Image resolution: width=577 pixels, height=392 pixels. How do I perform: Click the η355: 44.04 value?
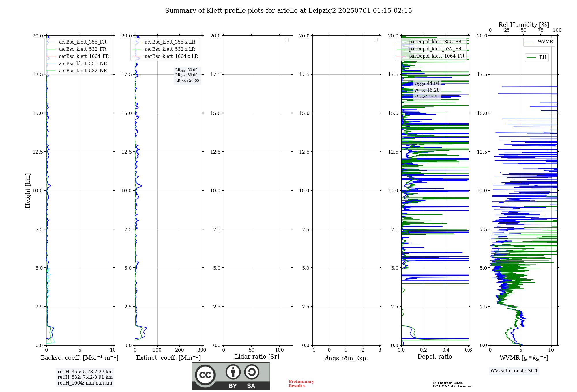(x=427, y=84)
